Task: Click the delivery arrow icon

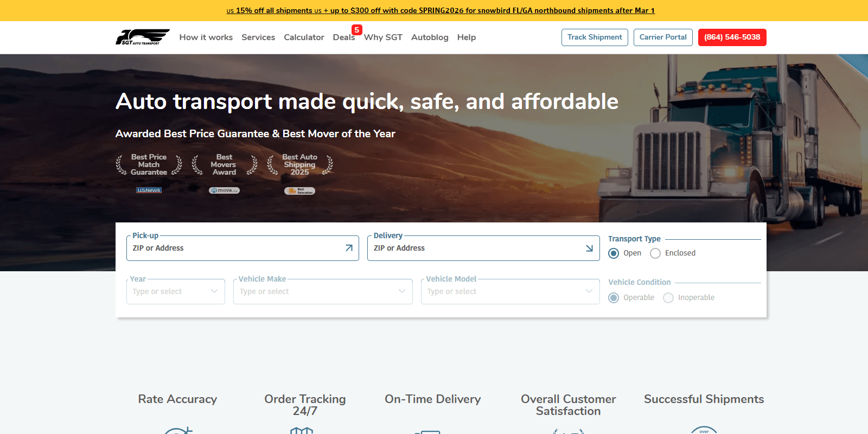Action: click(x=589, y=248)
